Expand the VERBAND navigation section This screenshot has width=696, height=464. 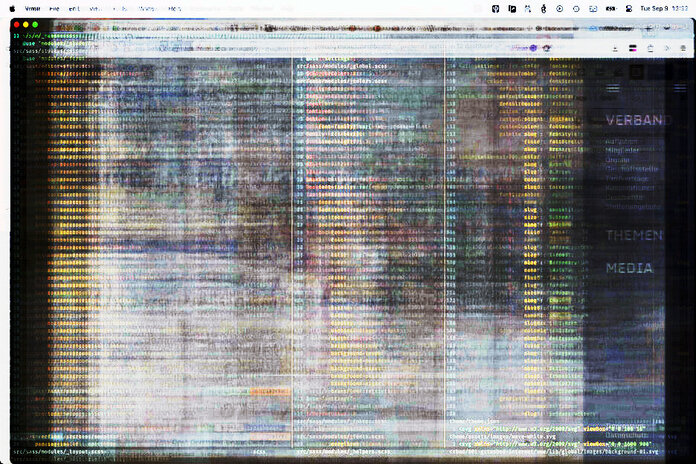click(633, 120)
